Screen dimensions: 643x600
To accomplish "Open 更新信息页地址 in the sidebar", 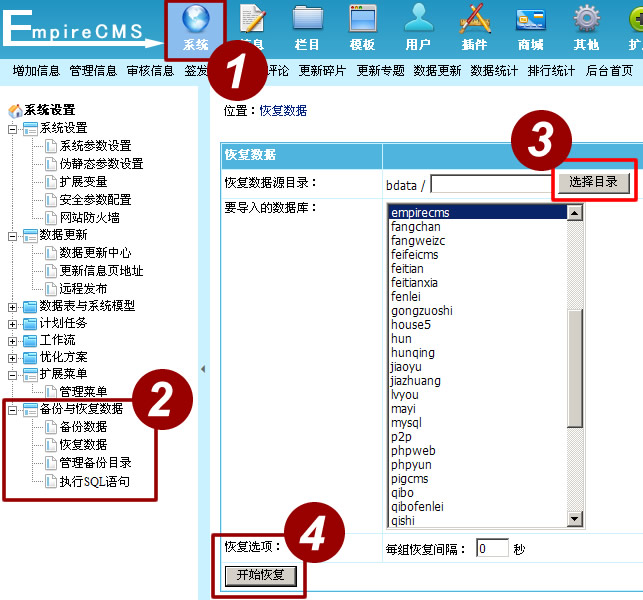I will (101, 271).
